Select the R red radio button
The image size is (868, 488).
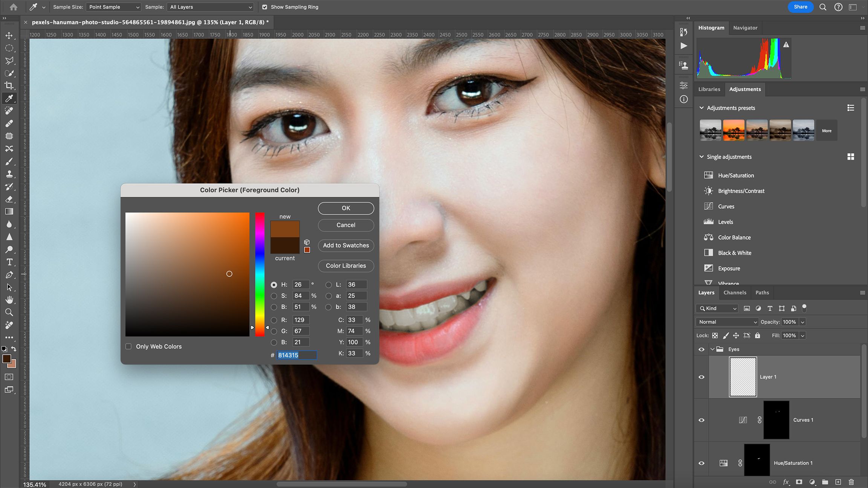[x=274, y=320]
